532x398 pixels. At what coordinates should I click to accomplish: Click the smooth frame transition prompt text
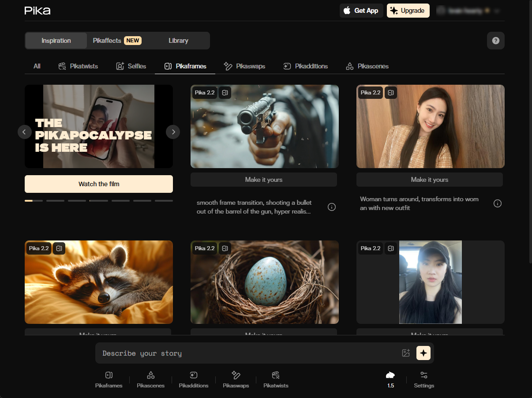tap(254, 207)
